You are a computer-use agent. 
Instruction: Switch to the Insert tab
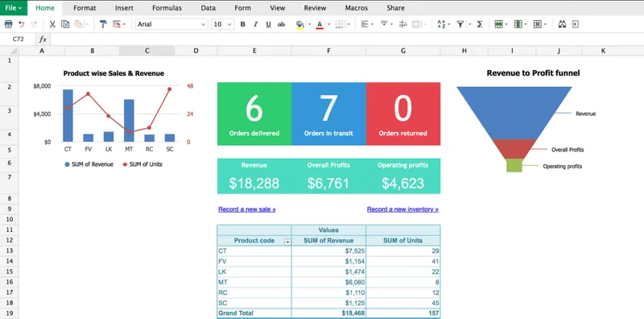(x=124, y=8)
